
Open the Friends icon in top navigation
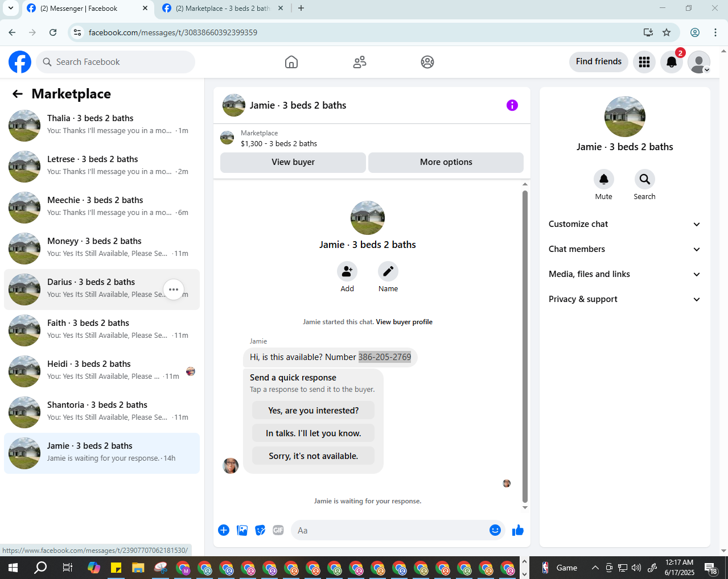(x=360, y=62)
